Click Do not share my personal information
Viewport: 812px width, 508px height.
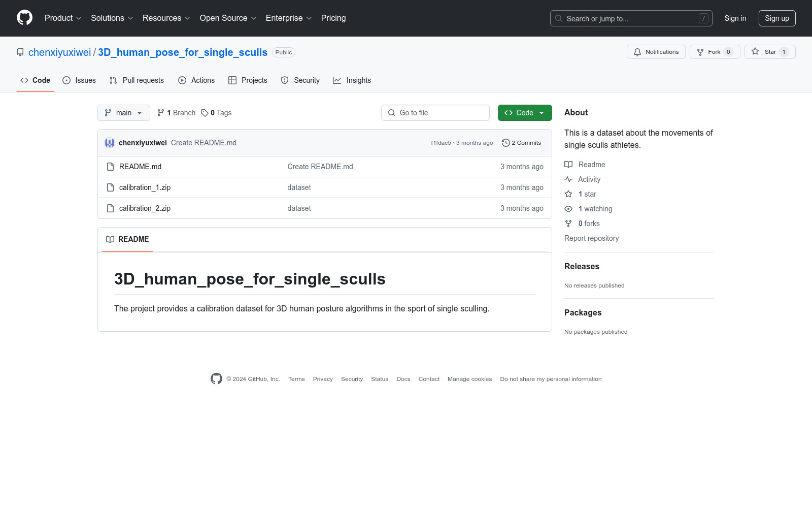tap(551, 379)
